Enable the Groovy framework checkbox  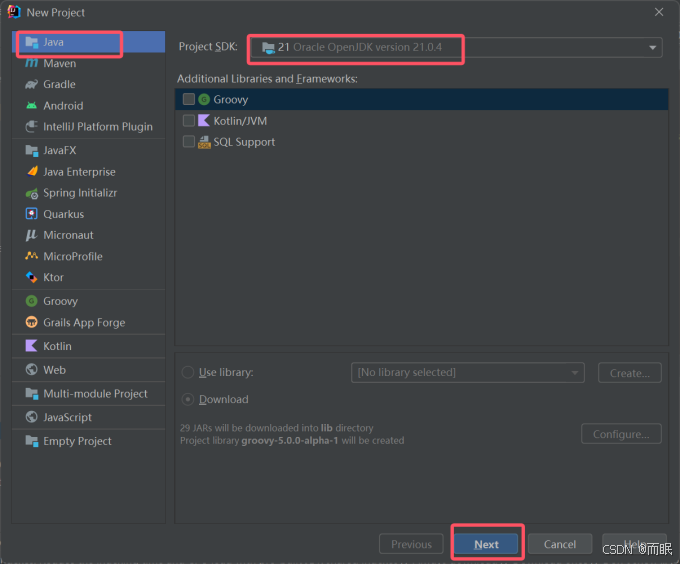coord(188,99)
